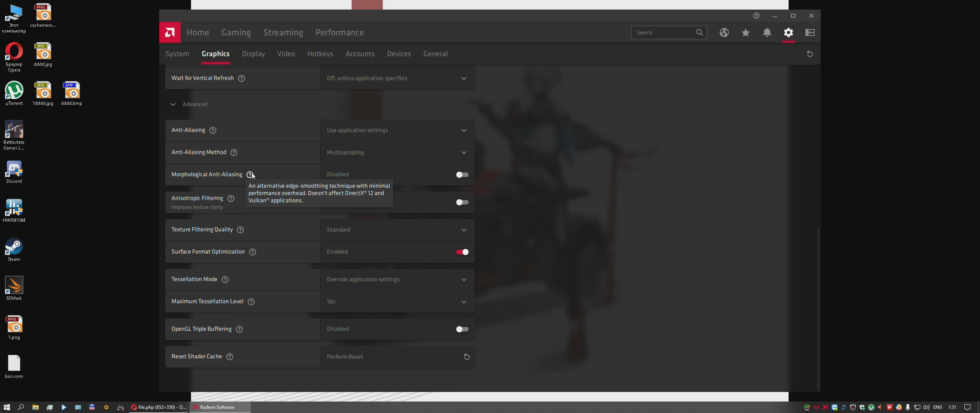Open Texture Filtering Quality dropdown

point(397,230)
